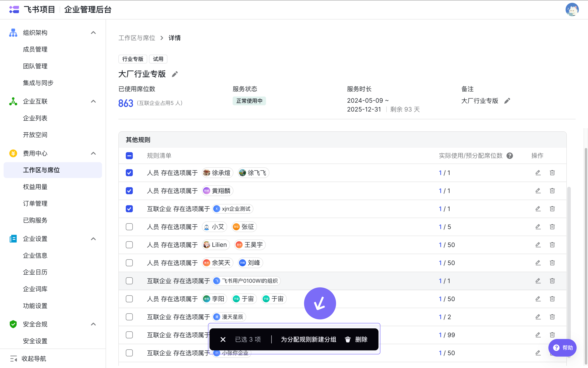Collapse the 企业设置 menu group
588x368 pixels.
pos(93,239)
